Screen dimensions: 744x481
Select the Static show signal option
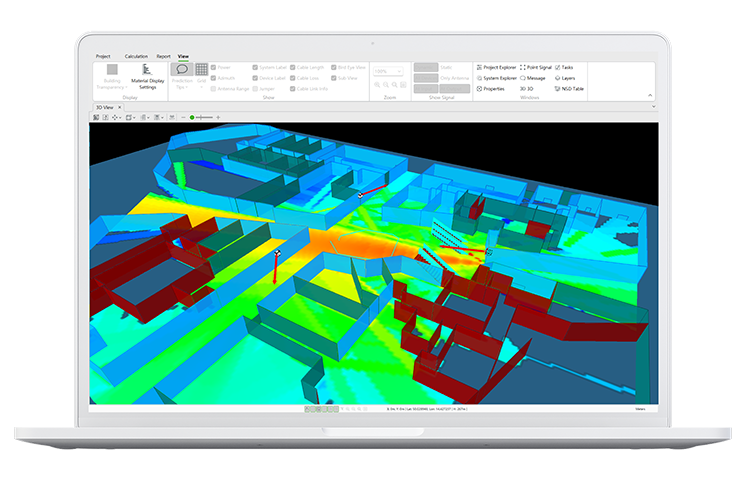[x=446, y=67]
